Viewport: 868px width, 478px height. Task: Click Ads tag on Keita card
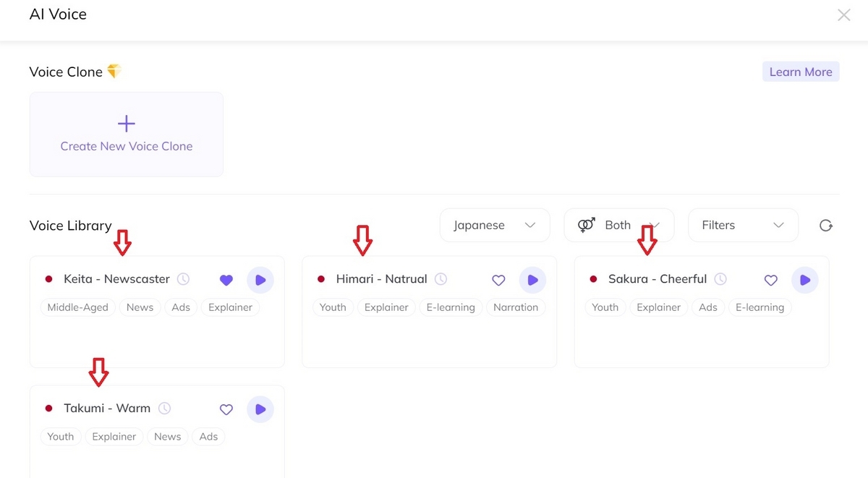[181, 307]
